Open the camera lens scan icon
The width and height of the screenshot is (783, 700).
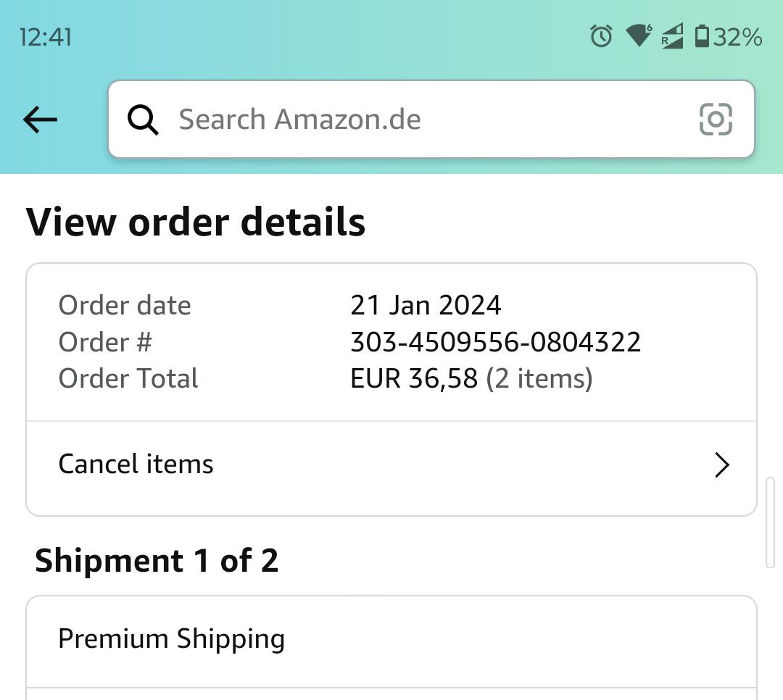tap(716, 120)
